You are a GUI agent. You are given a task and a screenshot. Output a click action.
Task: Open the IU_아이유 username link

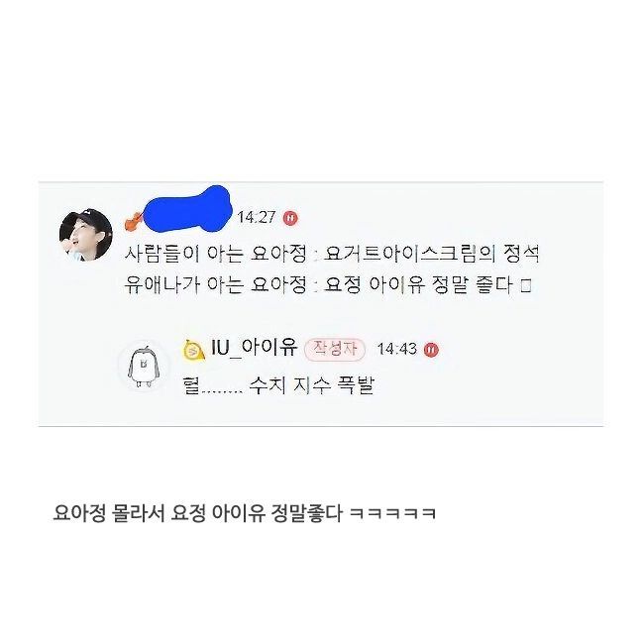254,348
